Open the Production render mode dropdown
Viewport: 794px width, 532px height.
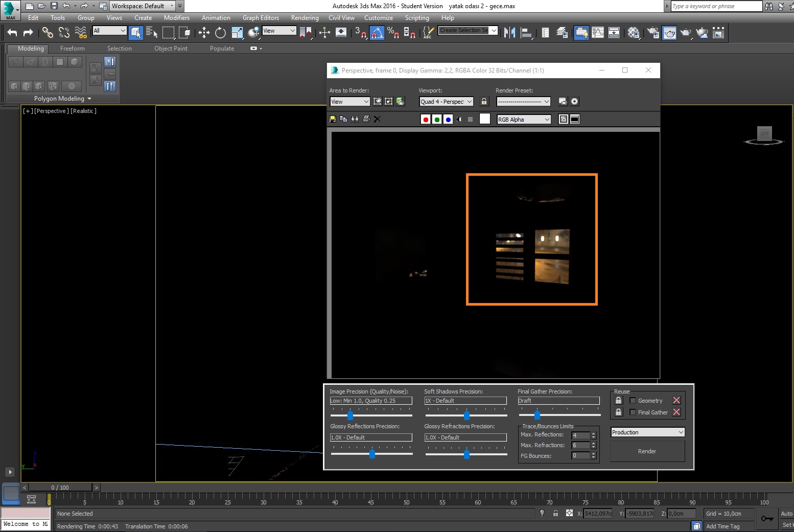click(647, 432)
